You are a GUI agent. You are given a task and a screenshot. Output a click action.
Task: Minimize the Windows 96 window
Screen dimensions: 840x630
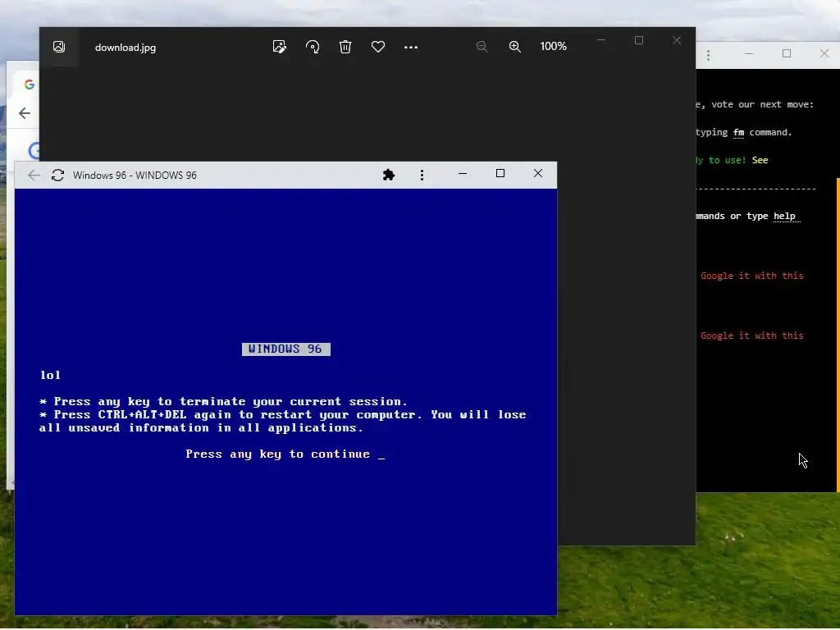coord(463,174)
